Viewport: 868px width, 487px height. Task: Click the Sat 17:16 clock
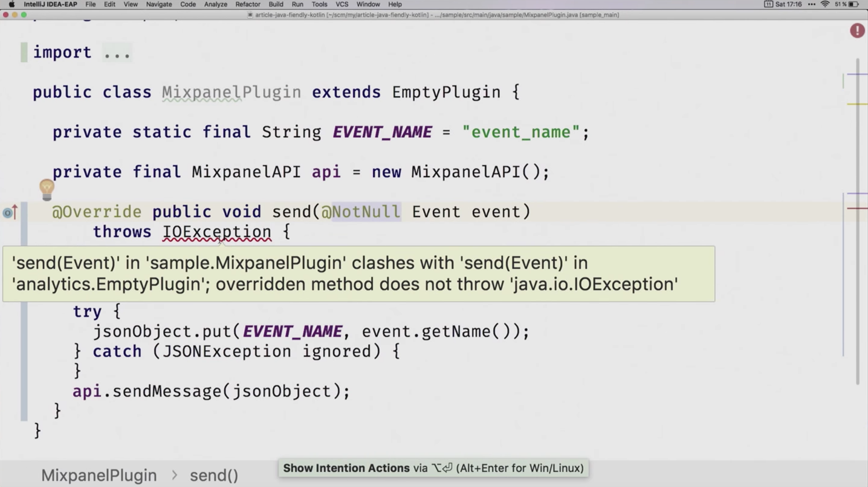pos(788,4)
